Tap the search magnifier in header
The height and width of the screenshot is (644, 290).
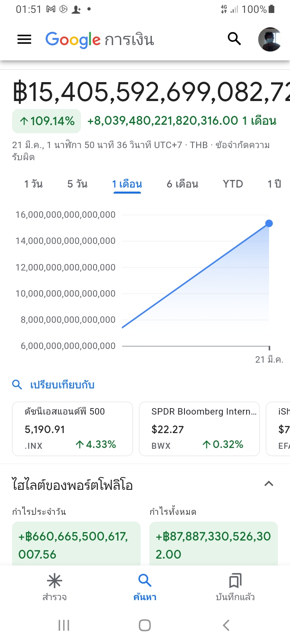point(234,39)
